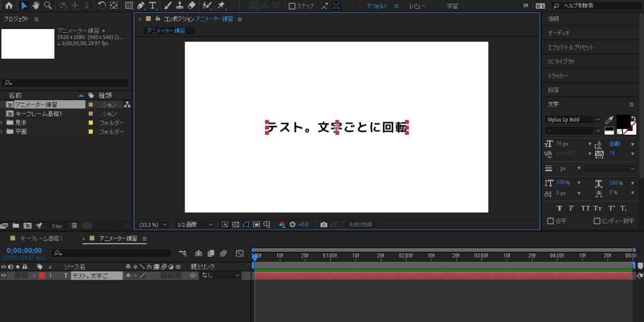Enable frame blending icon in timeline header
Viewport: 644px width, 322px height.
211,253
